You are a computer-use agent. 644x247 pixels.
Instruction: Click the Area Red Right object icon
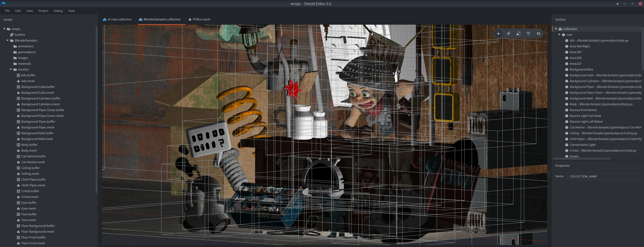pos(567,46)
